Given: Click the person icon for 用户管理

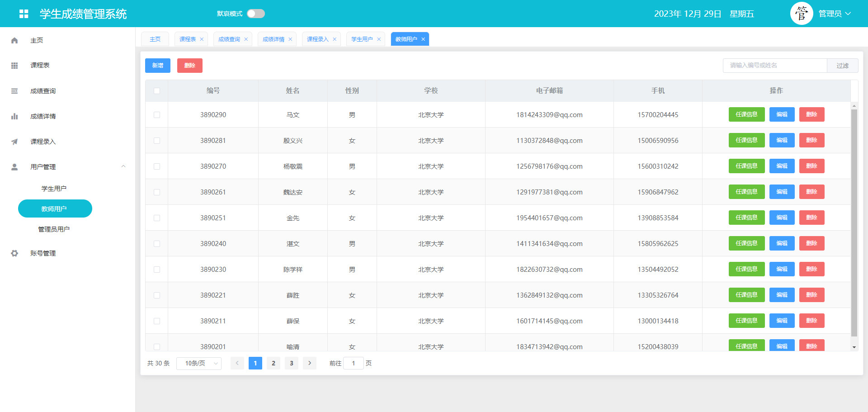Looking at the screenshot, I should click(x=14, y=167).
